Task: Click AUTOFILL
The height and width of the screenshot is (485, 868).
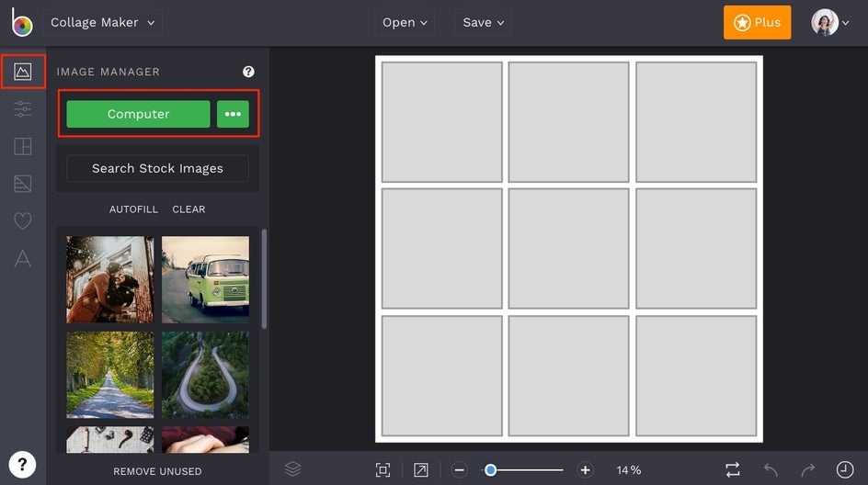Action: 133,209
